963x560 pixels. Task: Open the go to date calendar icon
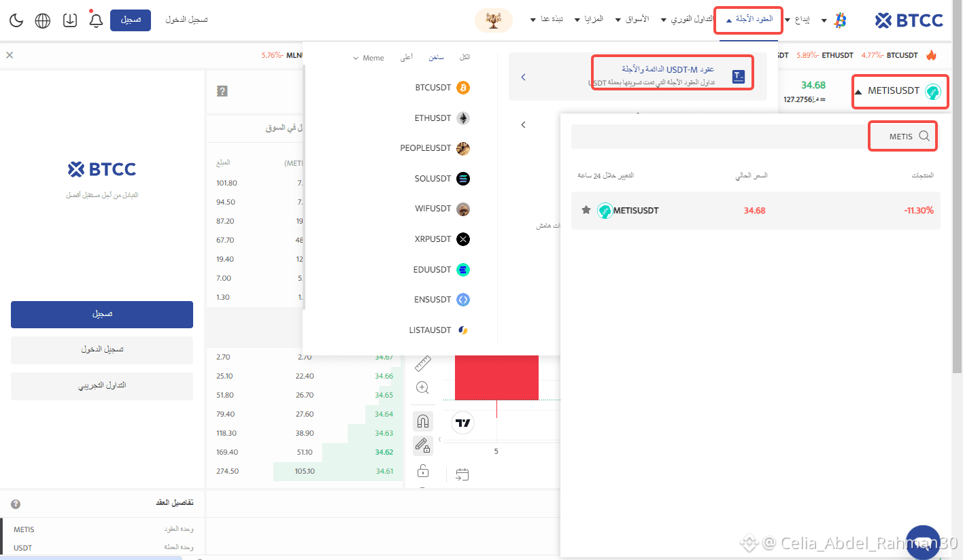tap(462, 474)
